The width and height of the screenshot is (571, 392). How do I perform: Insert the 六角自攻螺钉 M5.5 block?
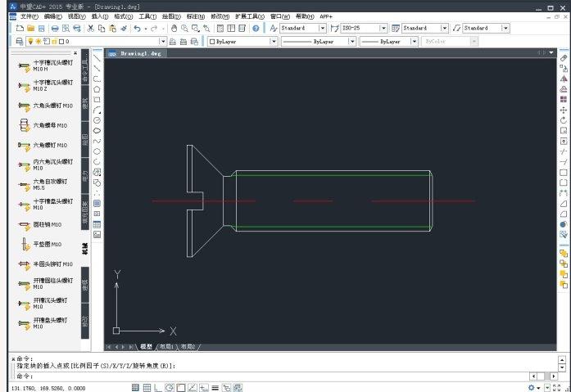pyautogui.click(x=43, y=185)
